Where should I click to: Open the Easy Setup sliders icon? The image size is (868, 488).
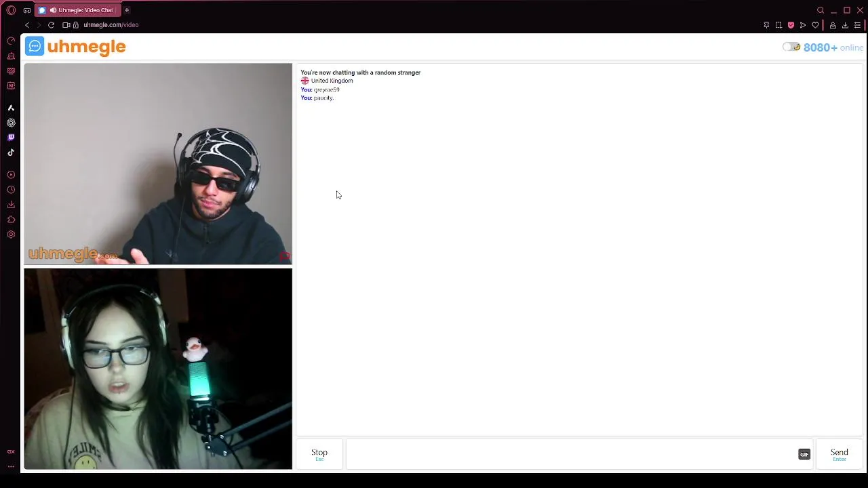pos(857,25)
